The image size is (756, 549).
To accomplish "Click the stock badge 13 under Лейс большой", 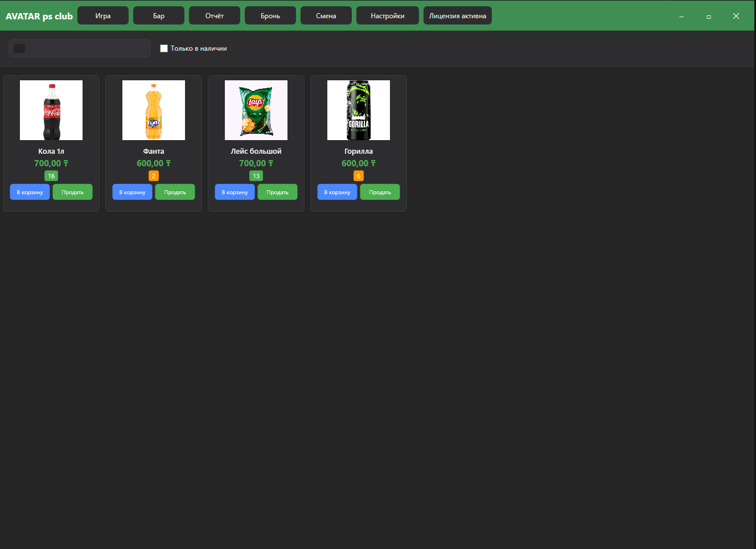I will click(x=256, y=176).
